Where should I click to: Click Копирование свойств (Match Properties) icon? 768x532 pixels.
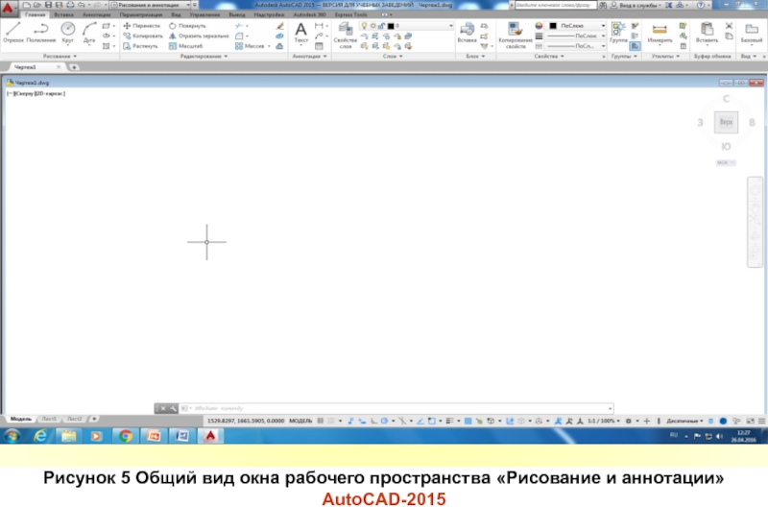tap(516, 33)
